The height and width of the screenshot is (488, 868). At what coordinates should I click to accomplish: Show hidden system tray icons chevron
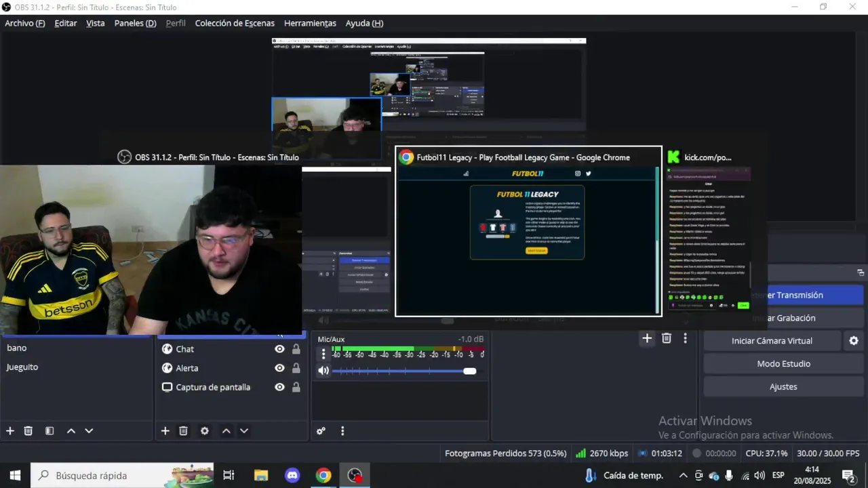683,476
